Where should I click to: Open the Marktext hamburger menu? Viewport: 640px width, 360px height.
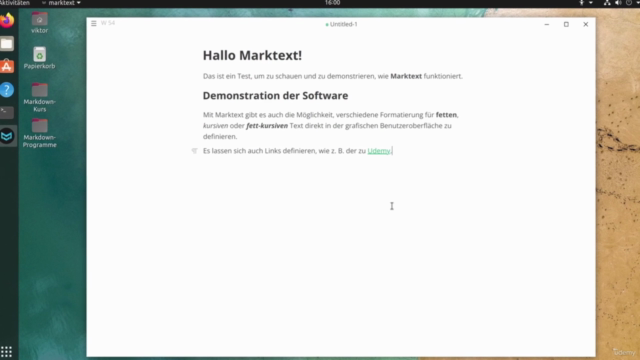(x=93, y=23)
